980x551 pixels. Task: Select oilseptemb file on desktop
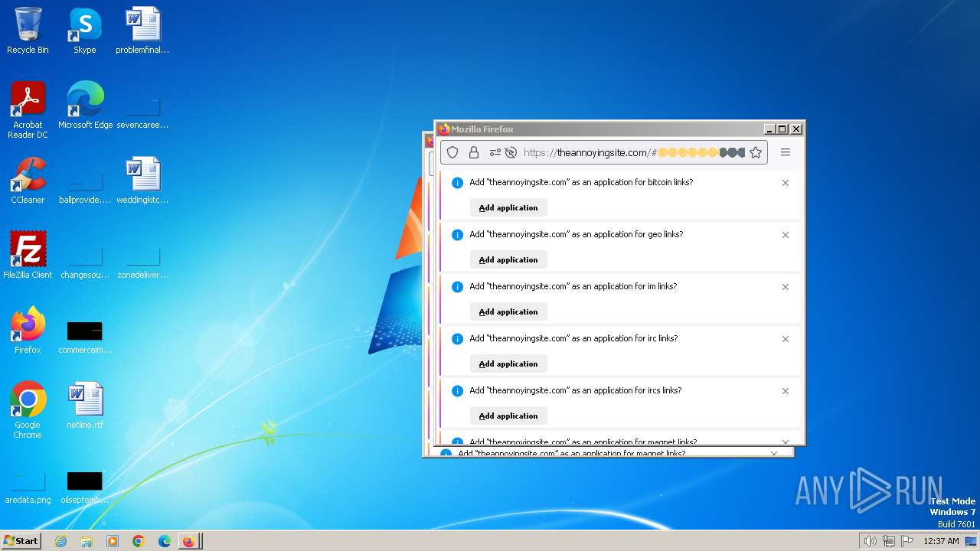[x=85, y=487]
